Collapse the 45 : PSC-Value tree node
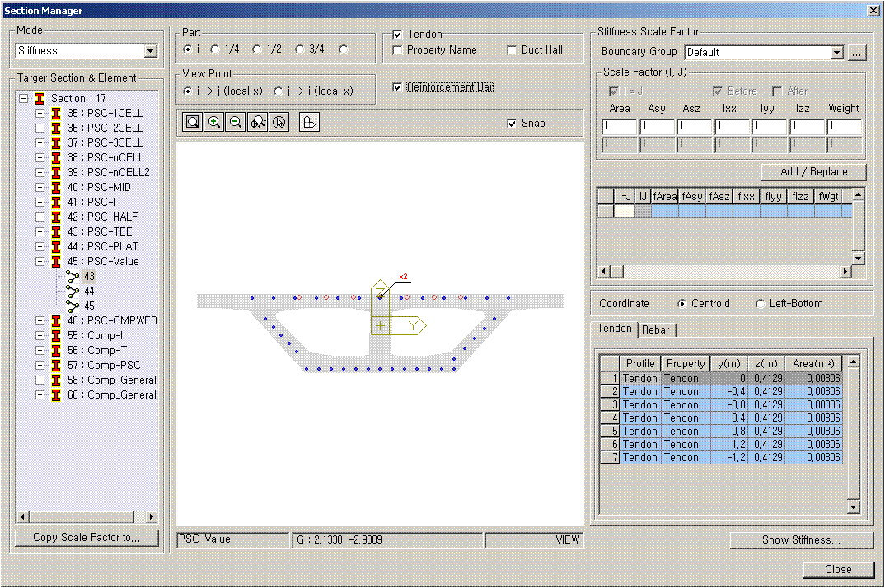The height and width of the screenshot is (588, 885). [x=40, y=261]
